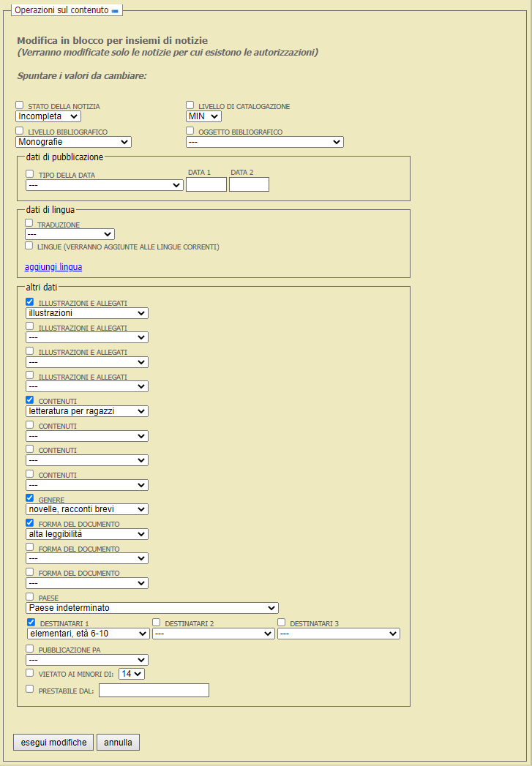Expand the MIN cataloguing level dropdown
The image size is (532, 766).
(204, 116)
